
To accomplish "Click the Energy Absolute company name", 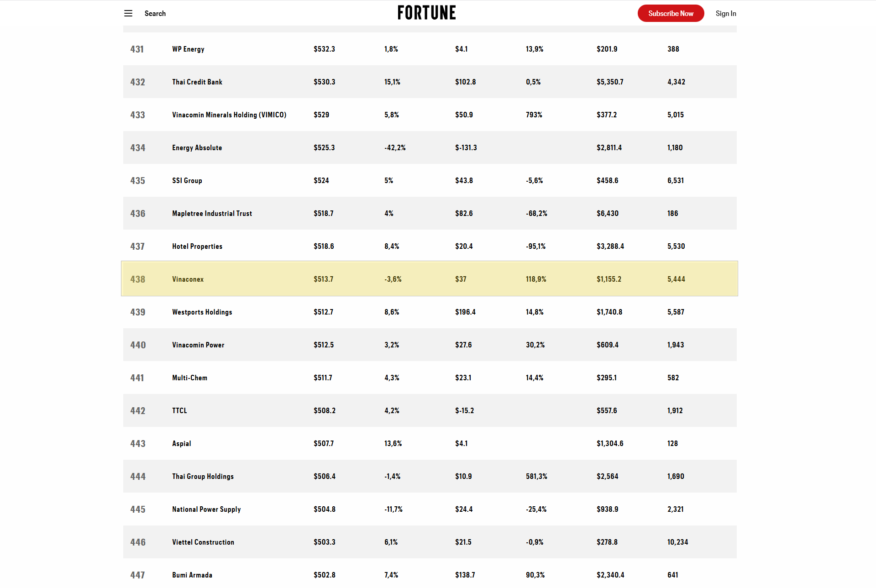I will [x=197, y=148].
